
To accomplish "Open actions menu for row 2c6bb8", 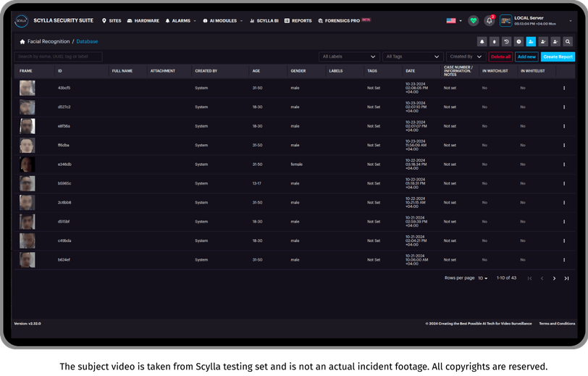I will (564, 203).
